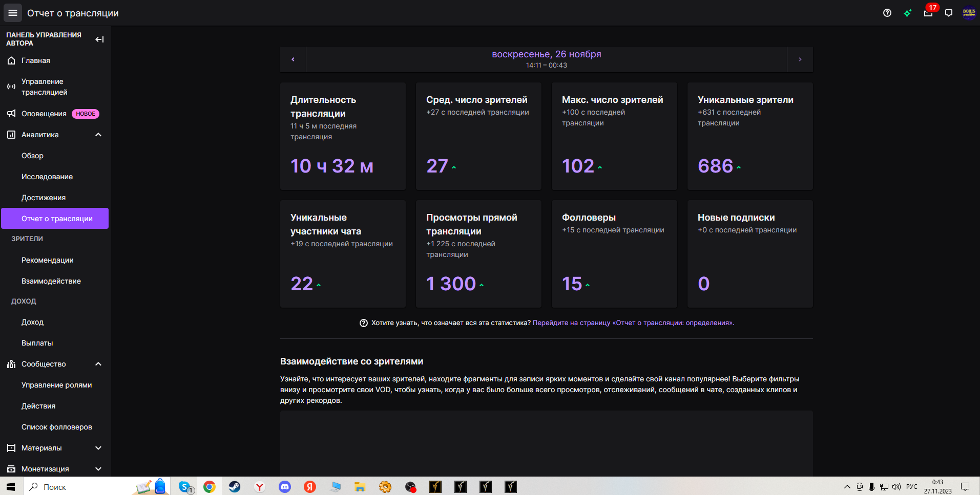Open the whispers chat bubble icon
Screen dimensions: 980x495
(948, 13)
